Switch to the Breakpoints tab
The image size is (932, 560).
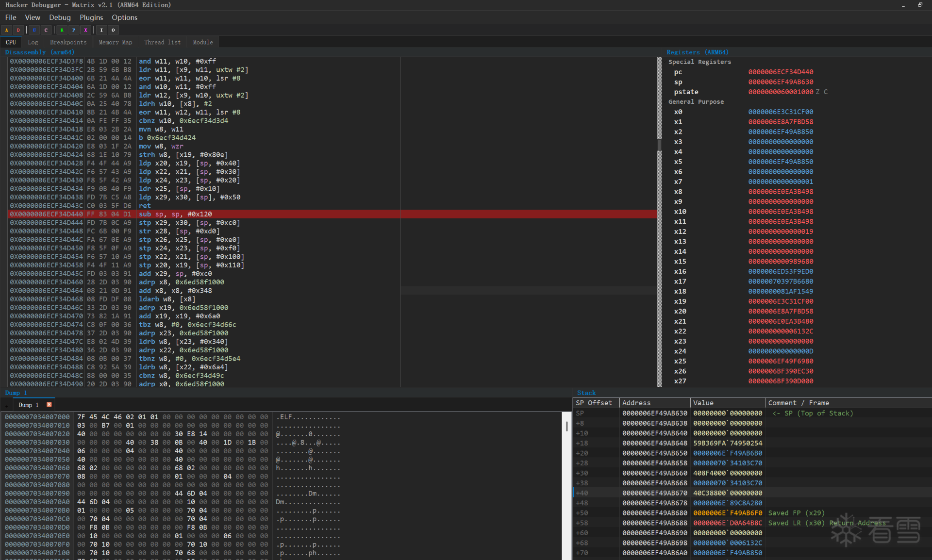[68, 42]
